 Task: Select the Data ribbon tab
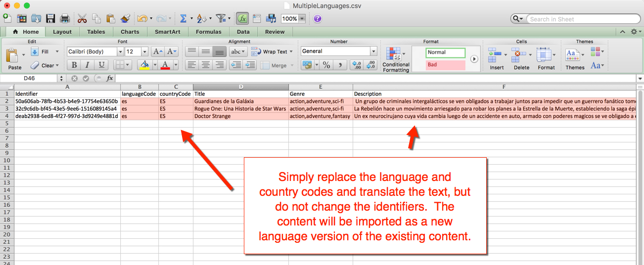(243, 32)
